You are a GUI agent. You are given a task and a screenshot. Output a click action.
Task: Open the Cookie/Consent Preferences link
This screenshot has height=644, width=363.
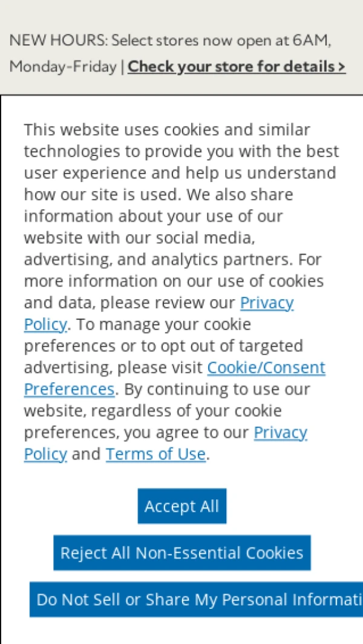click(266, 368)
